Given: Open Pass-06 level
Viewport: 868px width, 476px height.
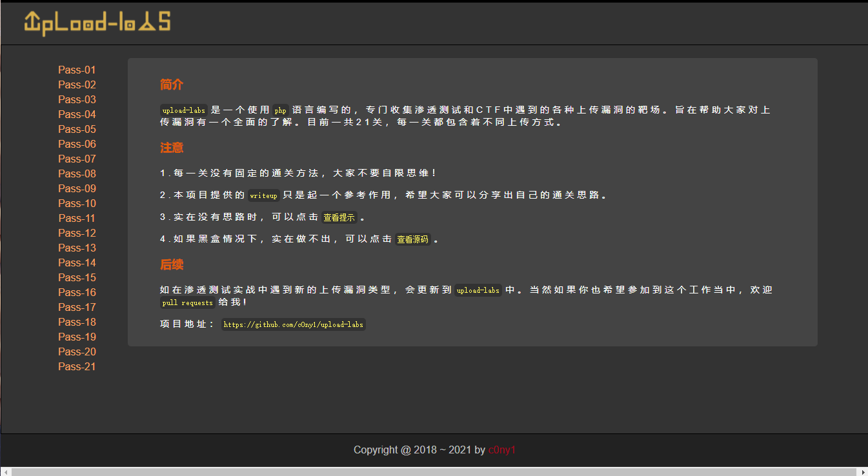Looking at the screenshot, I should click(76, 144).
